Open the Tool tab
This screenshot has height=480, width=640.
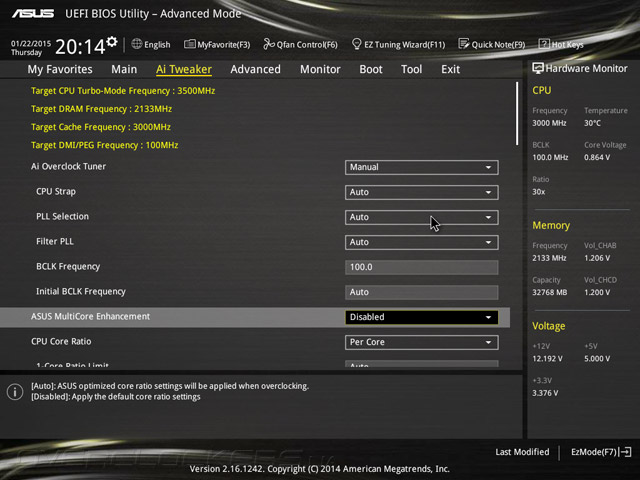coord(411,69)
